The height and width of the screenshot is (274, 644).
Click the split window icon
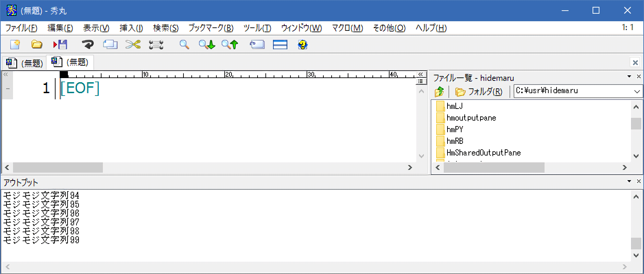pyautogui.click(x=280, y=45)
